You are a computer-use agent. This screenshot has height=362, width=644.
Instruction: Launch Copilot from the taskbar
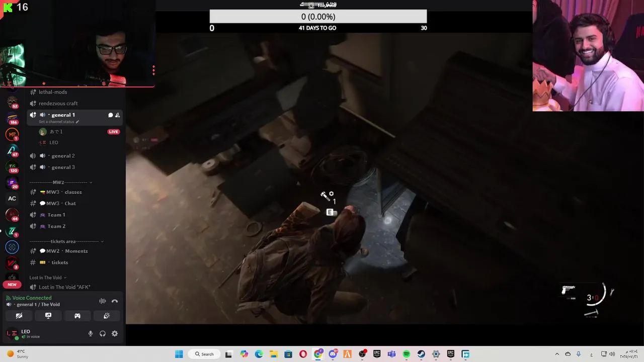pyautogui.click(x=244, y=354)
